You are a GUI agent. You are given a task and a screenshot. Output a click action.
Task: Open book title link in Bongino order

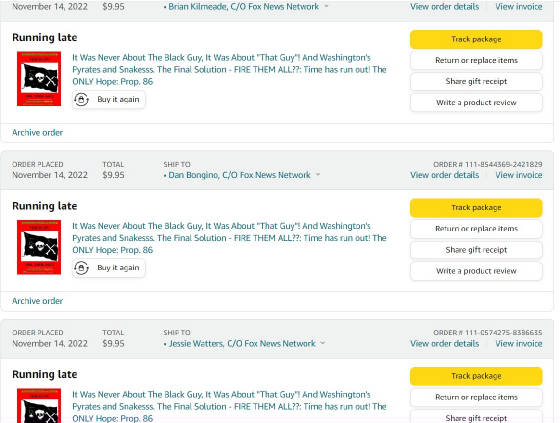tap(229, 238)
